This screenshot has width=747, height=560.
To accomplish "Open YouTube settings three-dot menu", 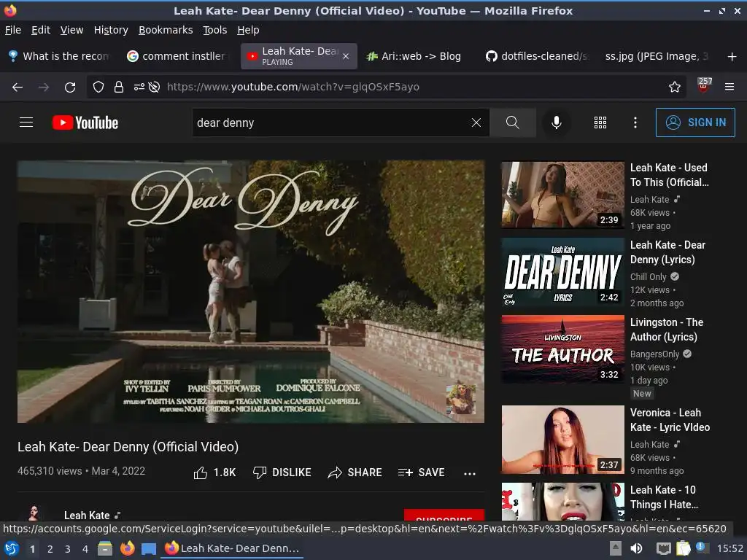I will point(635,122).
